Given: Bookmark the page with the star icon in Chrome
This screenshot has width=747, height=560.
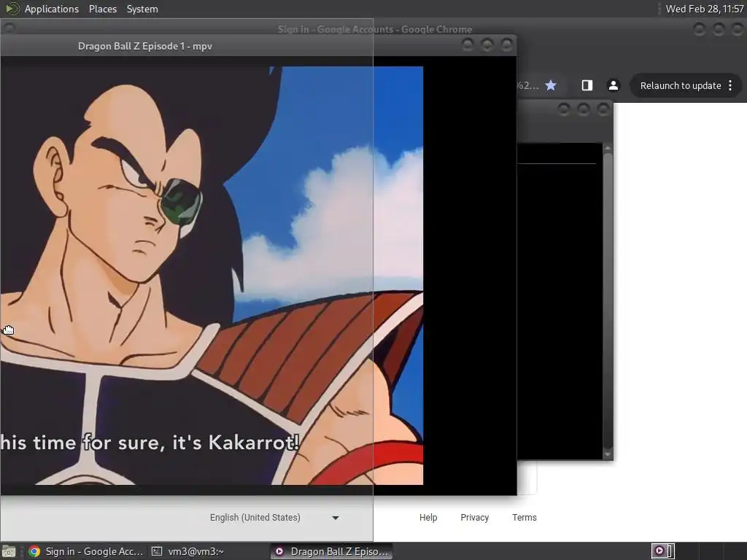Looking at the screenshot, I should click(551, 85).
